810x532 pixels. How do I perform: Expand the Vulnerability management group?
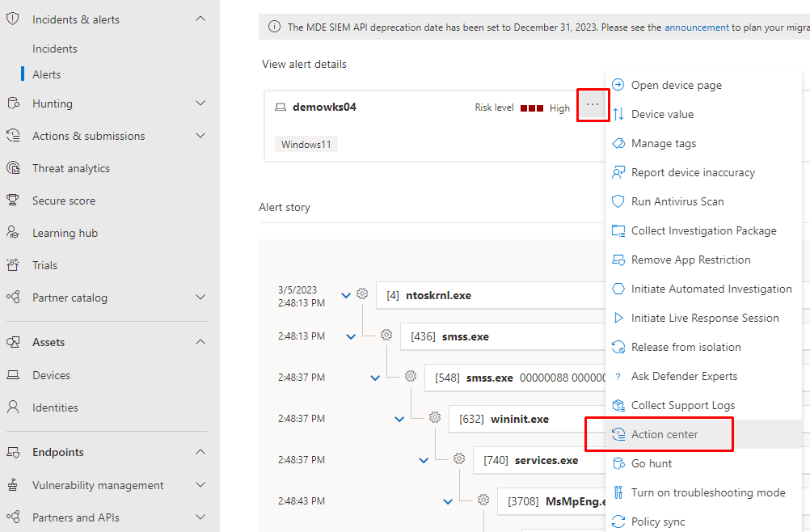click(x=200, y=485)
